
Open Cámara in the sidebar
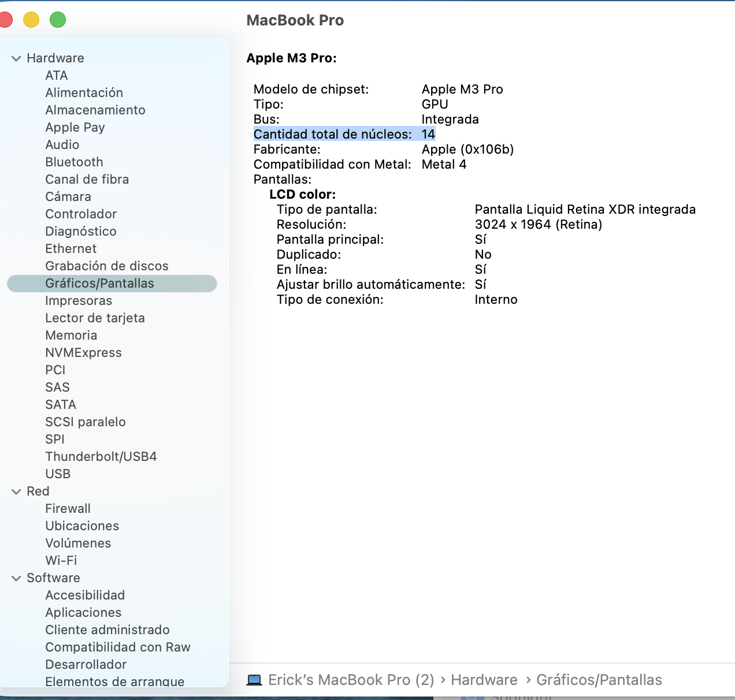point(68,197)
